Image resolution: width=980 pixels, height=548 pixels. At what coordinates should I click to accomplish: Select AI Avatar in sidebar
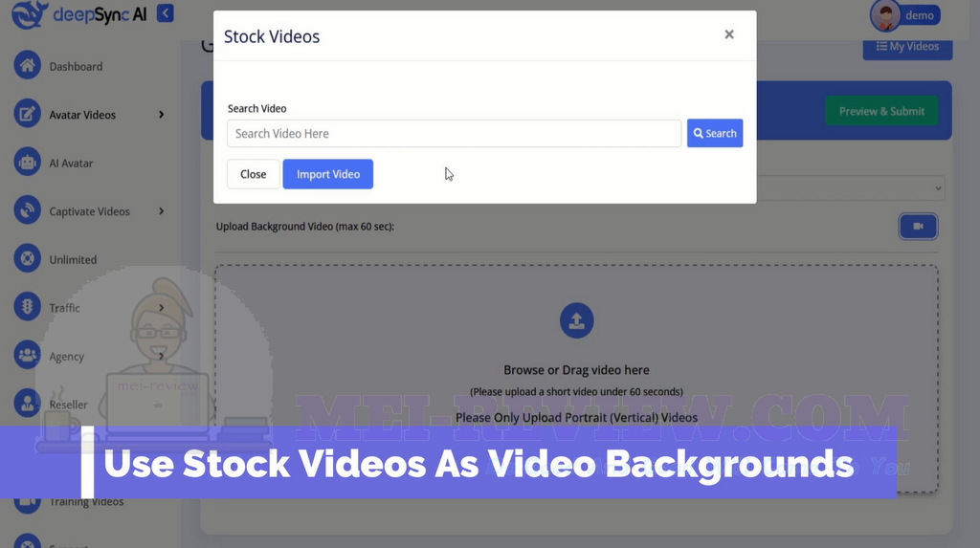71,164
